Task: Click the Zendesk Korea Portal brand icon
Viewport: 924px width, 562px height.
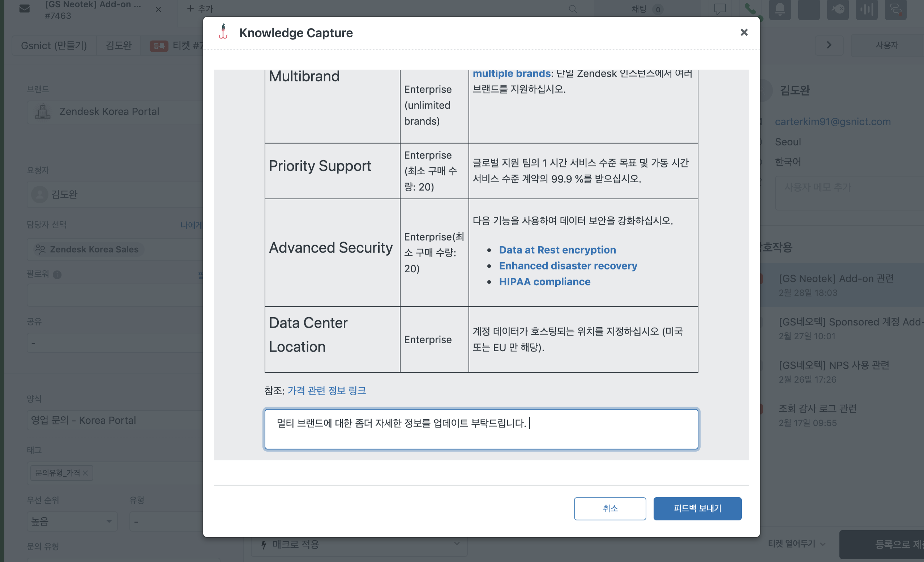Action: (42, 112)
